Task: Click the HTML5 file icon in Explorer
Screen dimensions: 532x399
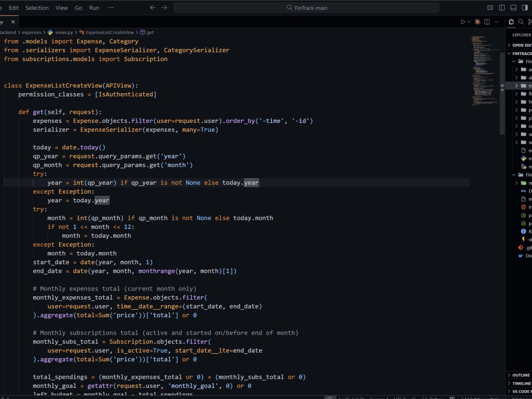Action: 523,207
